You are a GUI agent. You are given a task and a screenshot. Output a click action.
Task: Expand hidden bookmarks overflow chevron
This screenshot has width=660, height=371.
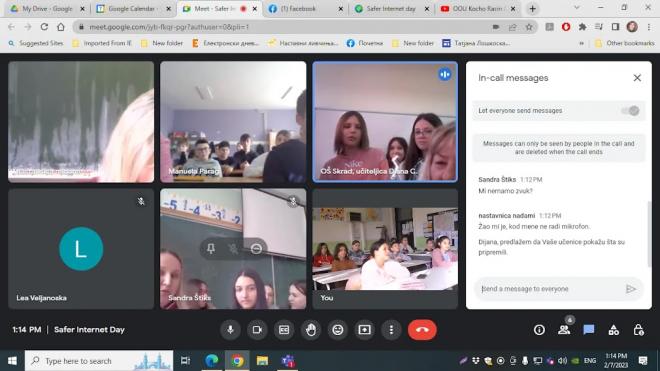pos(582,43)
